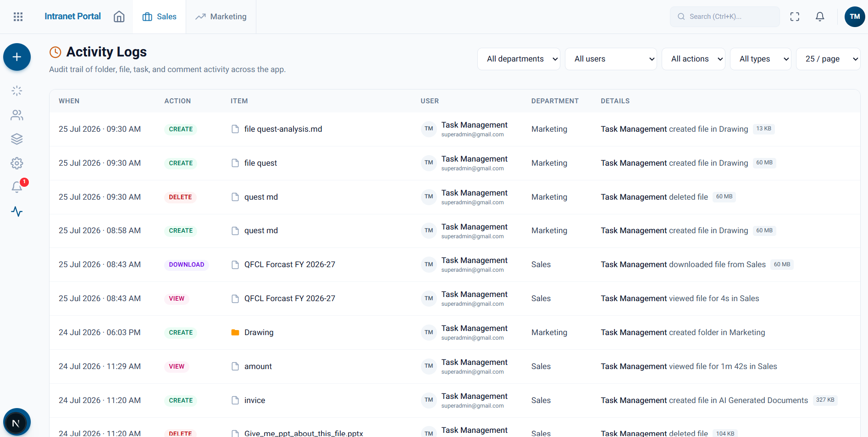868x437 pixels.
Task: Click VIEW badge in amount row
Action: pyautogui.click(x=177, y=366)
